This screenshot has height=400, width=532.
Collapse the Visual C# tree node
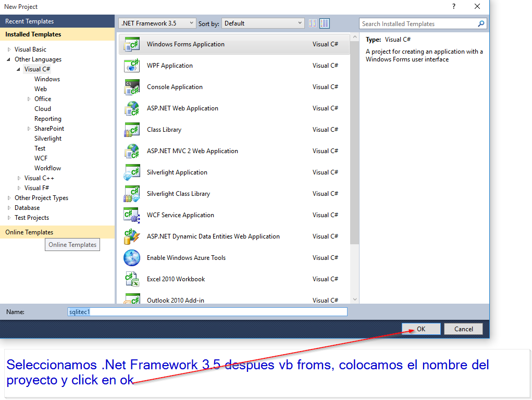click(18, 69)
